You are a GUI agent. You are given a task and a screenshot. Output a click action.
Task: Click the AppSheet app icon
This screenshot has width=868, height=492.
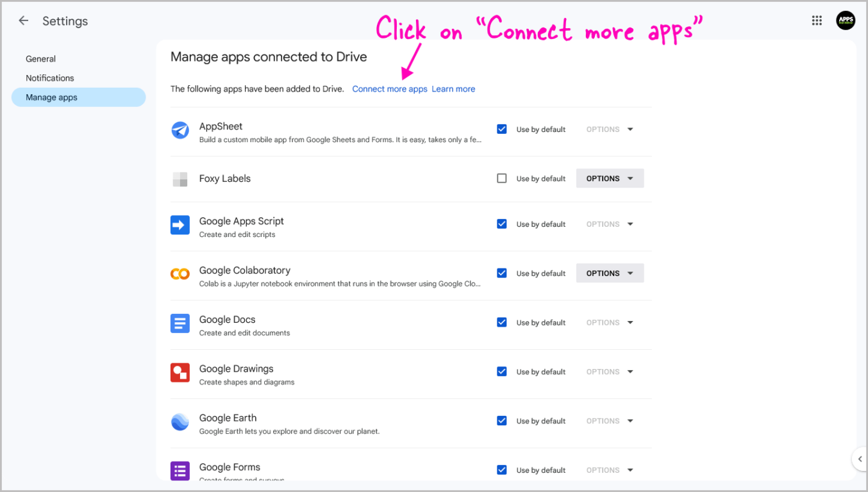click(x=180, y=130)
